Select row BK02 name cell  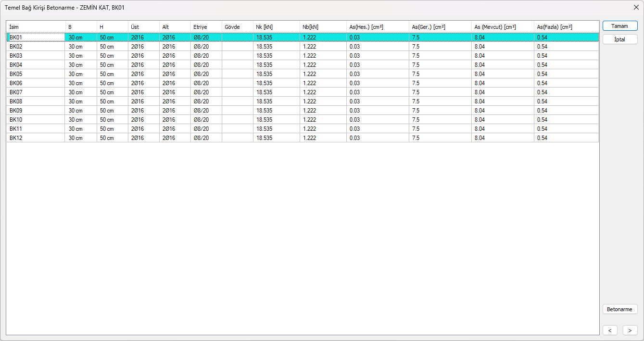(x=36, y=47)
